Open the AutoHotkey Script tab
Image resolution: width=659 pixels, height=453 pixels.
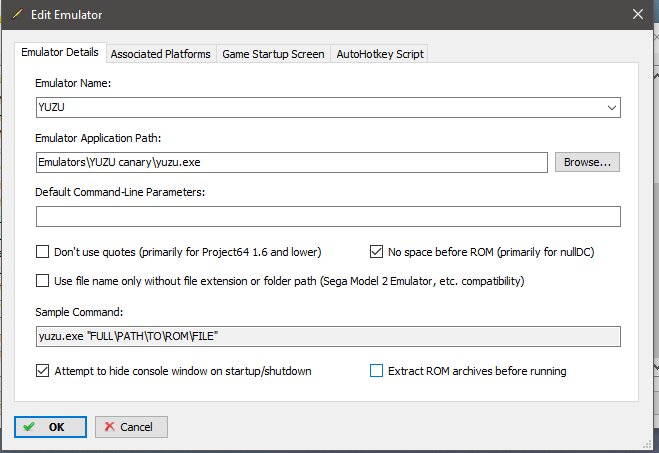click(380, 54)
